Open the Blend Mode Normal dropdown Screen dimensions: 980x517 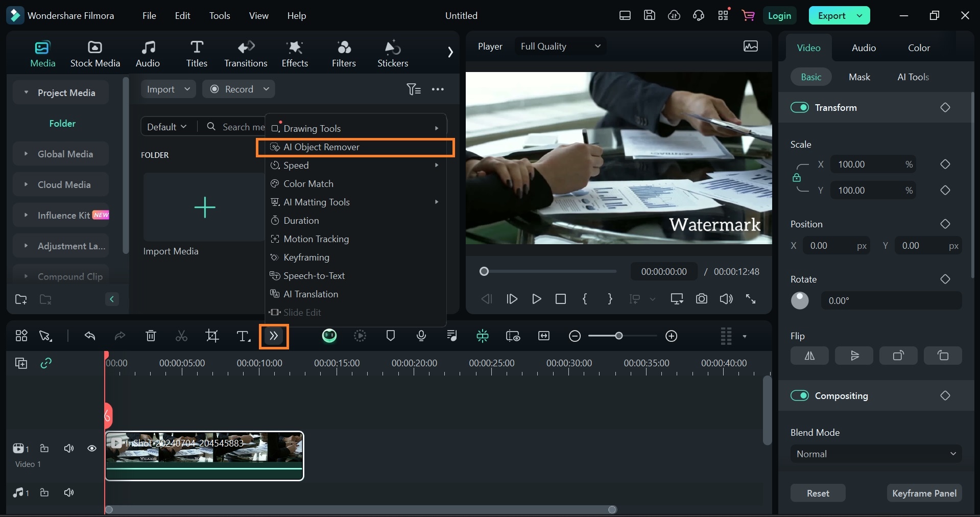(x=876, y=454)
